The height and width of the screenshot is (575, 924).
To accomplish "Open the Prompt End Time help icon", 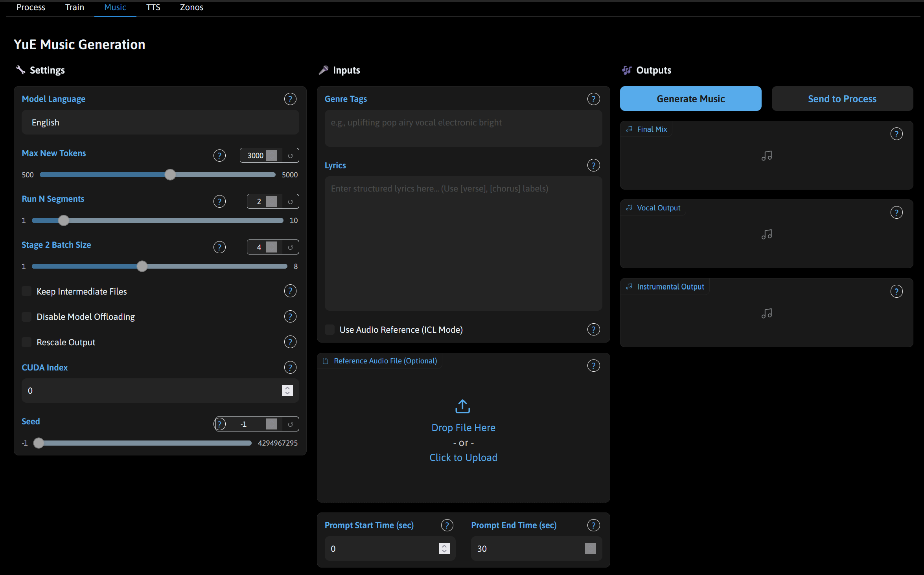I will pyautogui.click(x=593, y=525).
